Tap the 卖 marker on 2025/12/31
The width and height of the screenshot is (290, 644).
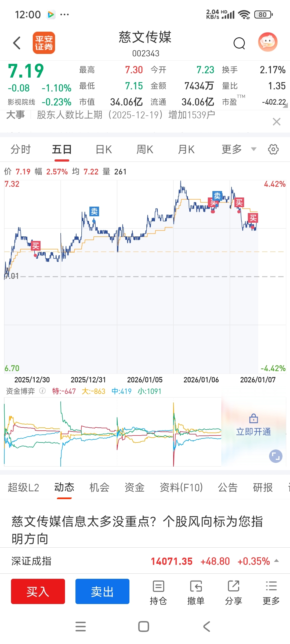[94, 211]
